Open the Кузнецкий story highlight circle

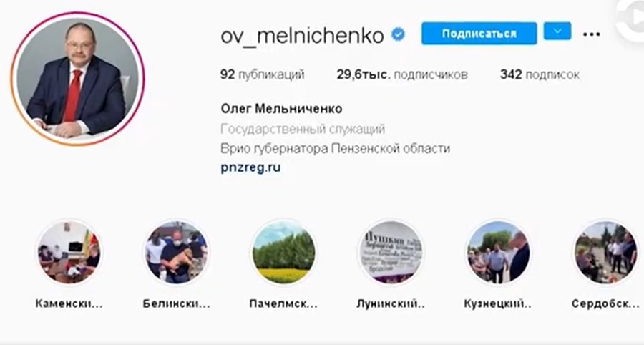click(498, 252)
